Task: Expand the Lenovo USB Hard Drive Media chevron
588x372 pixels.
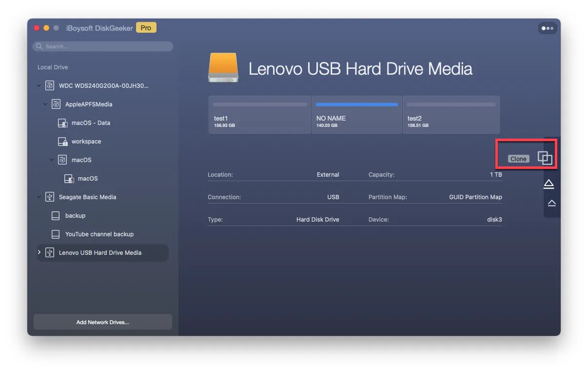Action: 39,252
